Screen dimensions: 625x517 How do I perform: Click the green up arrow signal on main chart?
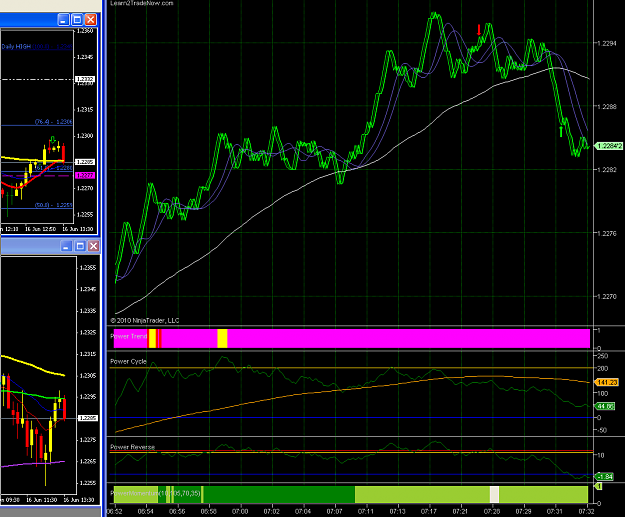tap(561, 131)
